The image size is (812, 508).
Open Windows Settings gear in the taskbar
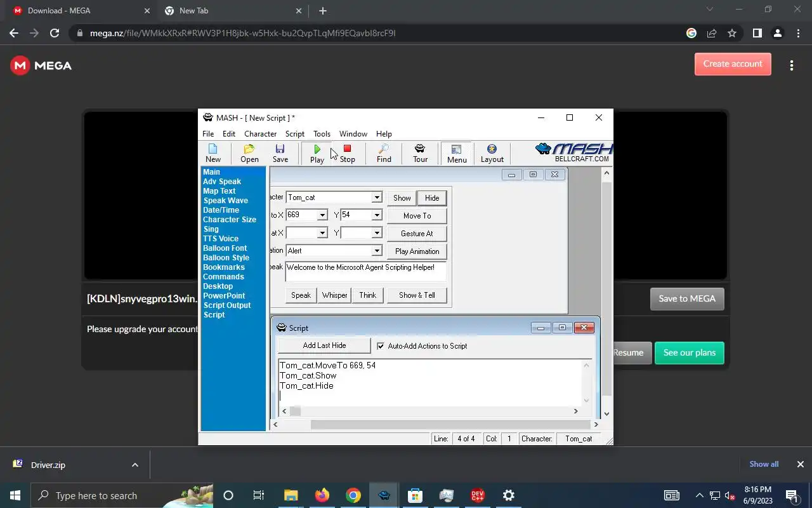point(508,495)
